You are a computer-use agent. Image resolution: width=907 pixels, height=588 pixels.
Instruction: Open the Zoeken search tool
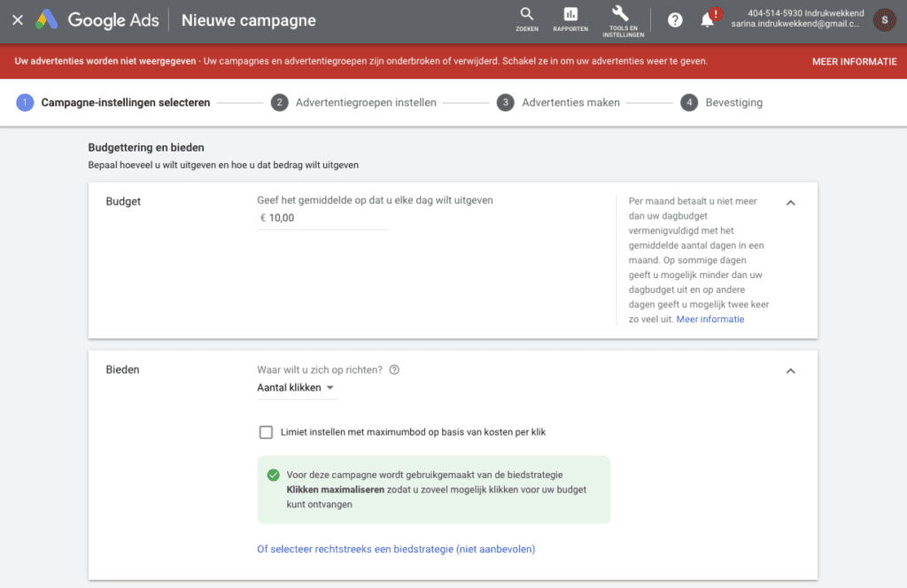point(527,19)
